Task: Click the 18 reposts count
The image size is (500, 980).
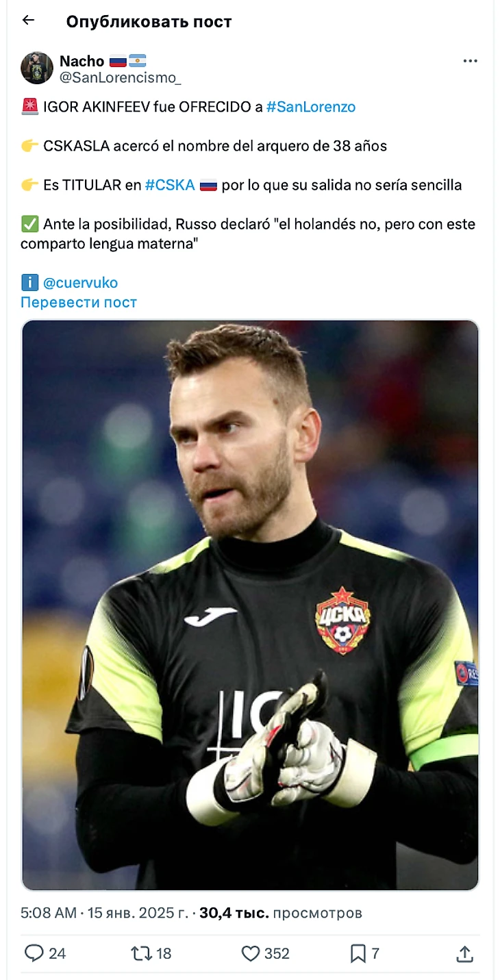Action: point(164,953)
